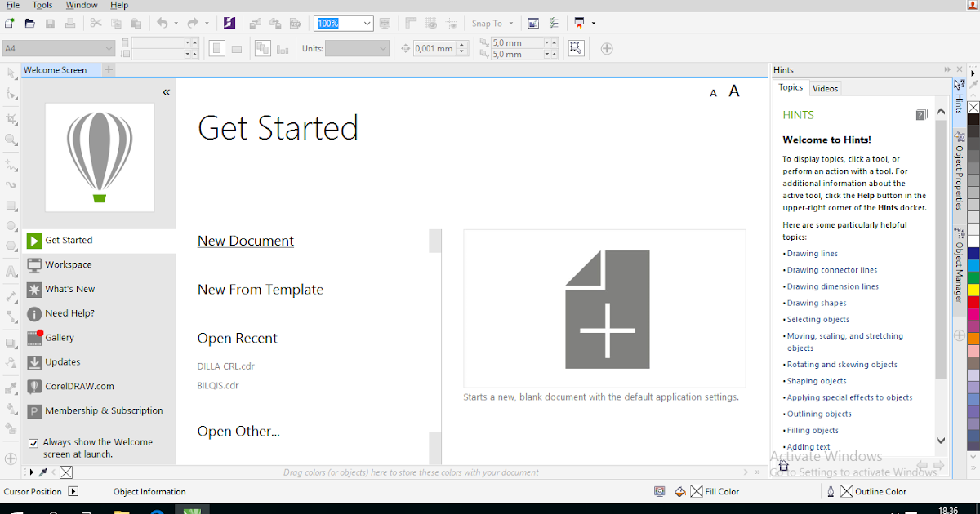Open recent file DILLA CRL.cdr
The width and height of the screenshot is (980, 514).
(226, 366)
